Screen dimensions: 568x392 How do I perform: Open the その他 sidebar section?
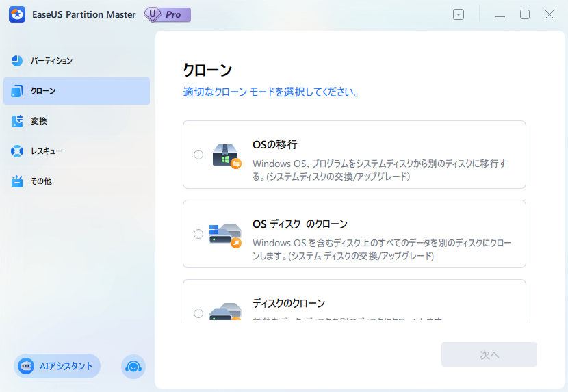[77, 181]
